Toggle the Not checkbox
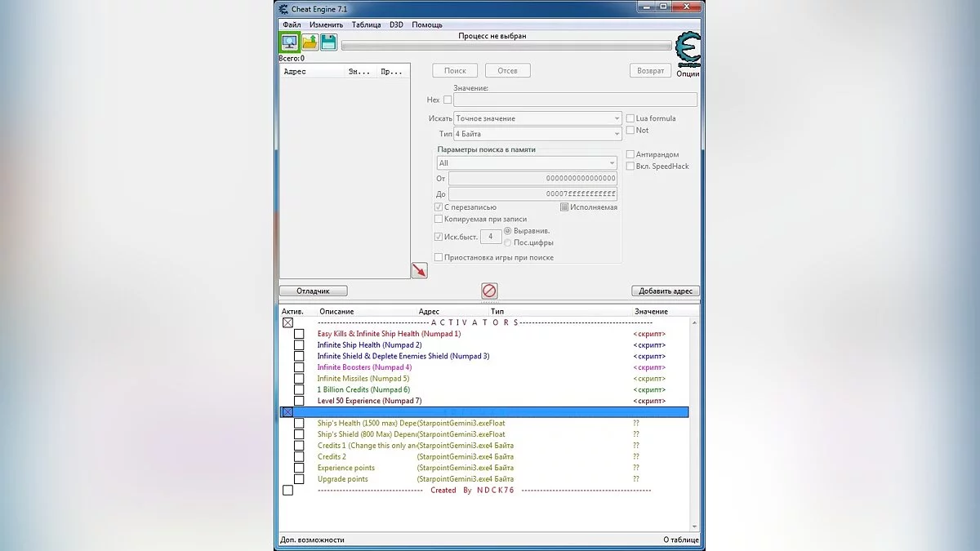This screenshot has width=980, height=551. (x=630, y=130)
